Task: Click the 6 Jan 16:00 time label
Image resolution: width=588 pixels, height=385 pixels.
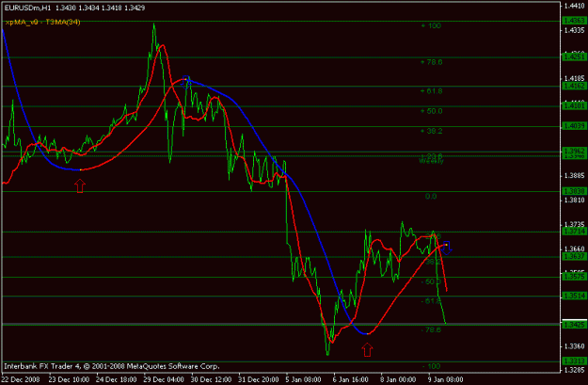Action: point(351,379)
